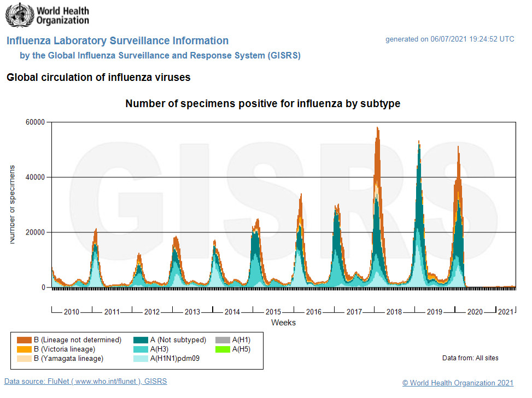Click the A(H1) gray legend swatch

223,340
